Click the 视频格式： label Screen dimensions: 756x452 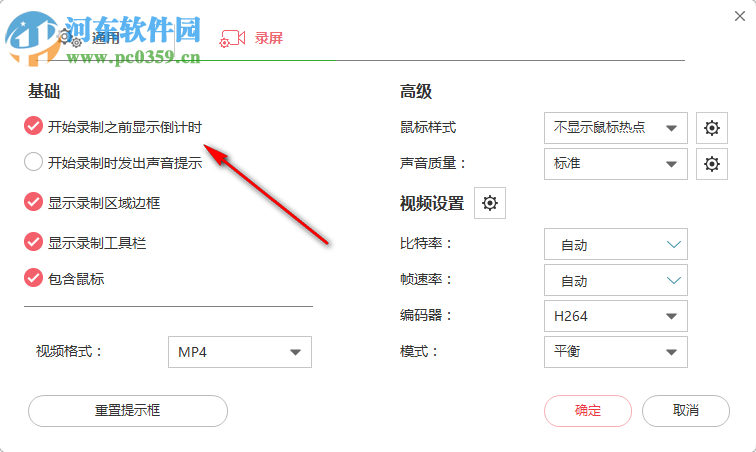tap(69, 351)
